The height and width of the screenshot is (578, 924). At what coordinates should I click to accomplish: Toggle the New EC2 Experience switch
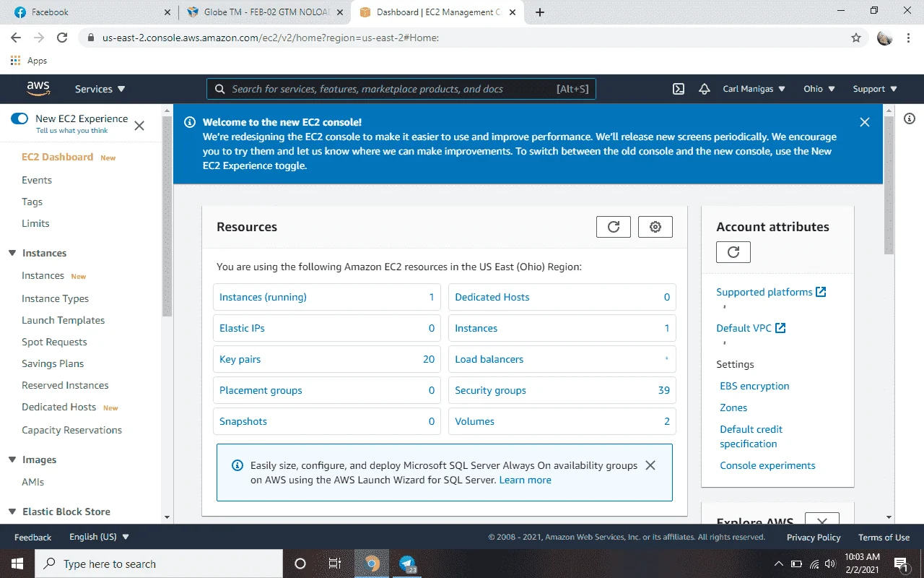[19, 118]
